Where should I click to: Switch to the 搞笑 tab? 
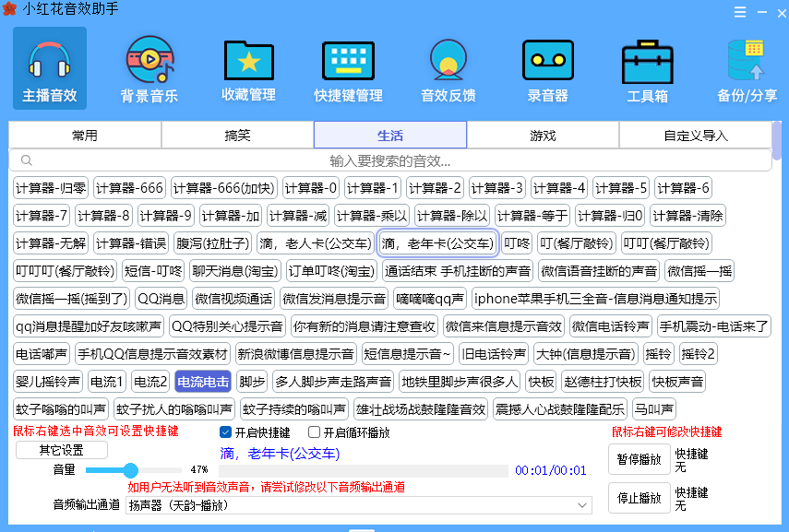237,136
